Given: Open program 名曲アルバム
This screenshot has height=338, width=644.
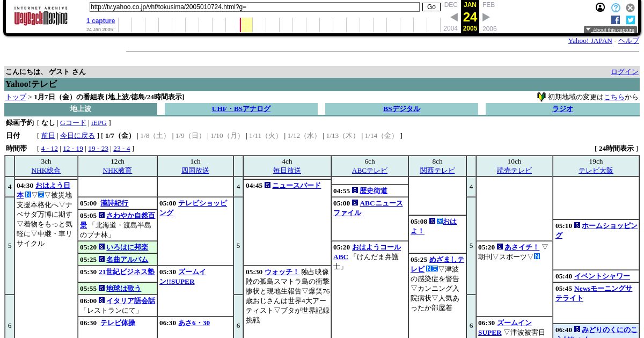Looking at the screenshot, I should pyautogui.click(x=127, y=260).
